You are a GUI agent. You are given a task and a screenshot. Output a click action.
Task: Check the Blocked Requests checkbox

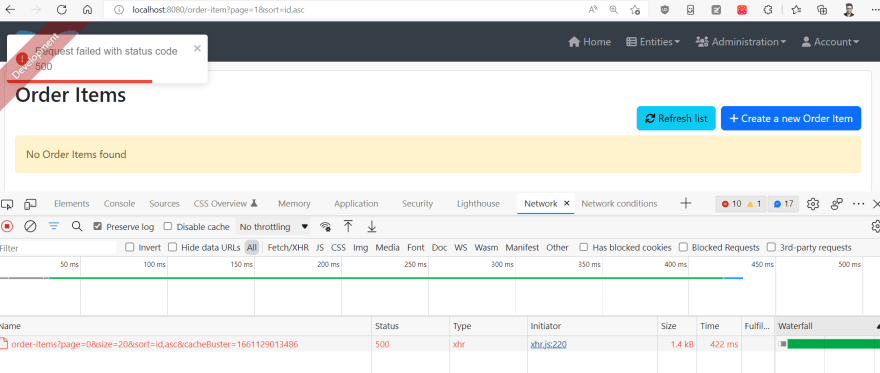coord(683,247)
